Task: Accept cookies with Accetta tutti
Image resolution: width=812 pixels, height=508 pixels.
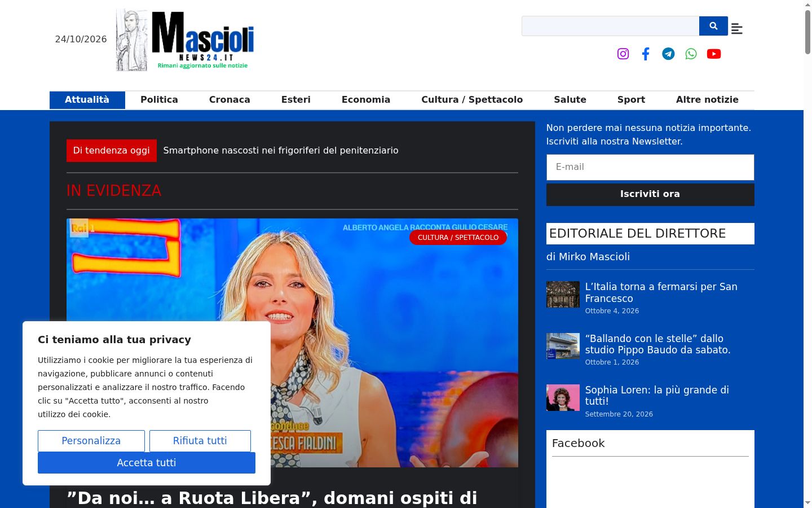Action: (147, 463)
